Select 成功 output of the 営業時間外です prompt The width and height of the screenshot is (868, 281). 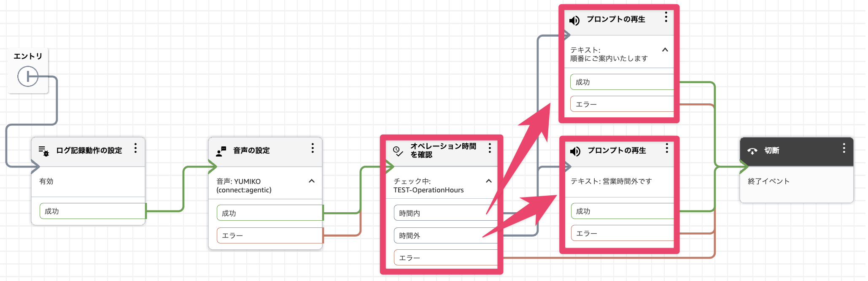pyautogui.click(x=623, y=211)
